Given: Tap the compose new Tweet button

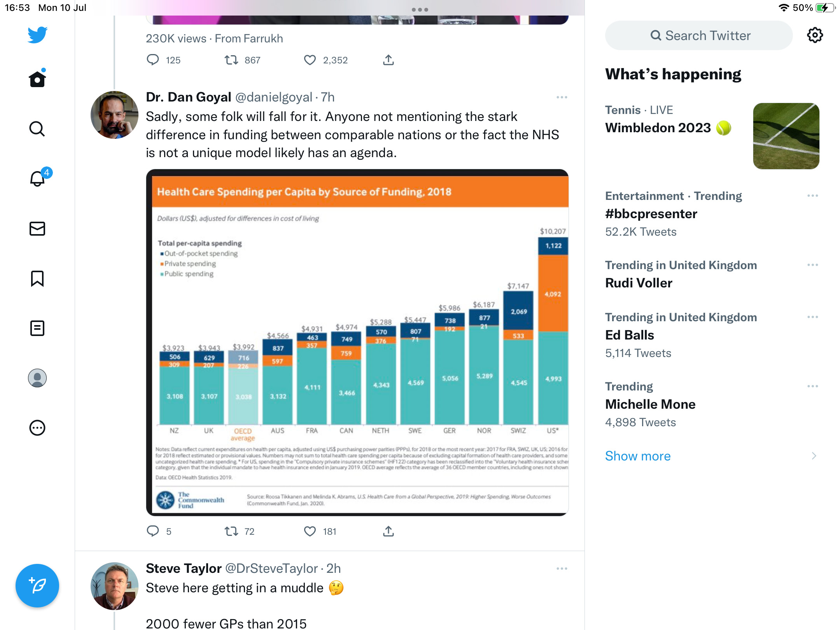Looking at the screenshot, I should (x=37, y=586).
